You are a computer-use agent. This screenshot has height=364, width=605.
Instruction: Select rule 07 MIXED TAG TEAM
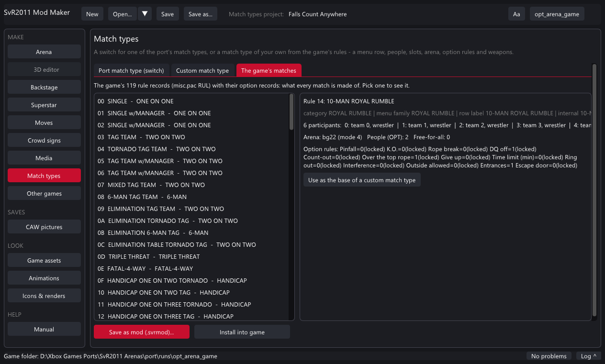click(x=191, y=185)
